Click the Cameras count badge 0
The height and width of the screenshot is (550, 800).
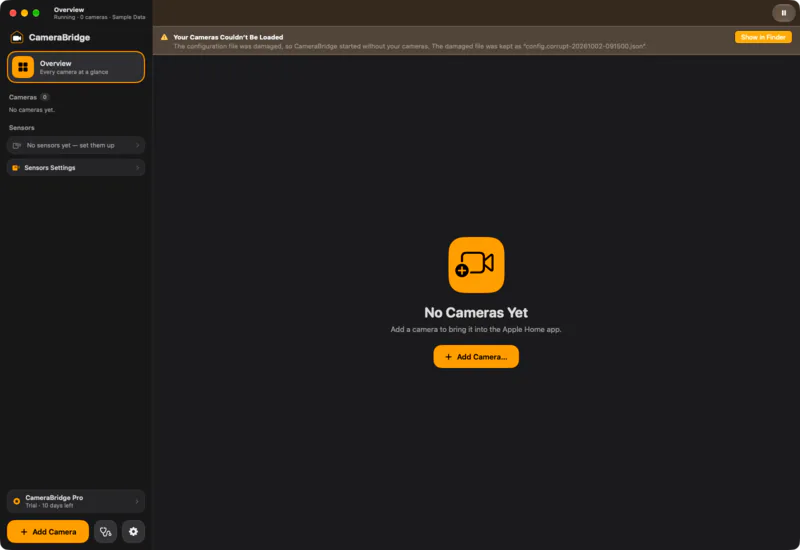(45, 97)
